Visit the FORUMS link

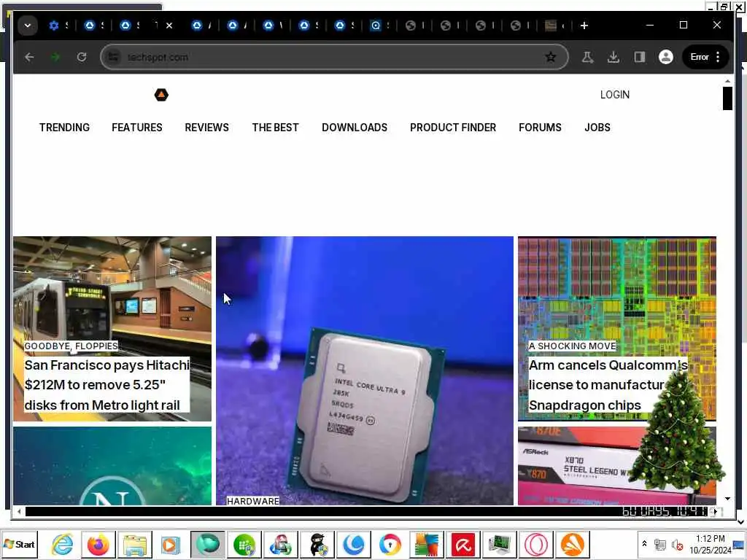click(x=541, y=128)
